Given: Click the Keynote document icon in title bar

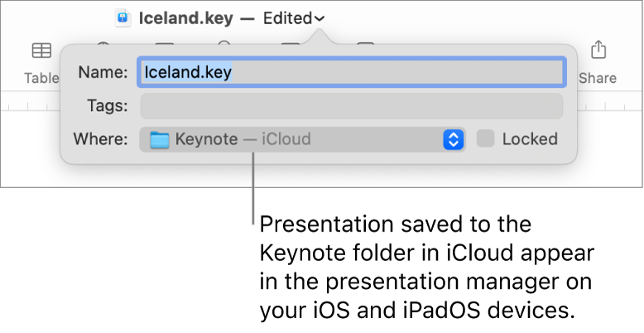Looking at the screenshot, I should coord(123,17).
